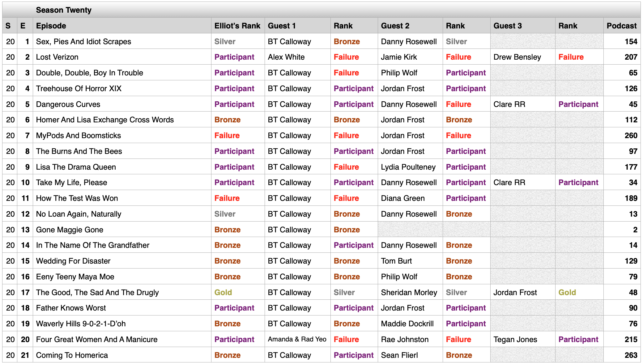
Task: Select the Sheridan Morley cell
Action: (x=409, y=292)
